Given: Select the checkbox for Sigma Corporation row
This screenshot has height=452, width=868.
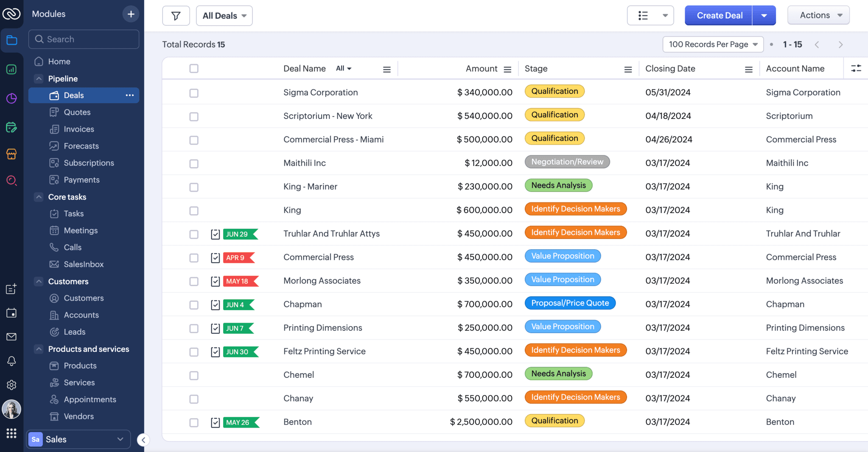Looking at the screenshot, I should (x=194, y=93).
